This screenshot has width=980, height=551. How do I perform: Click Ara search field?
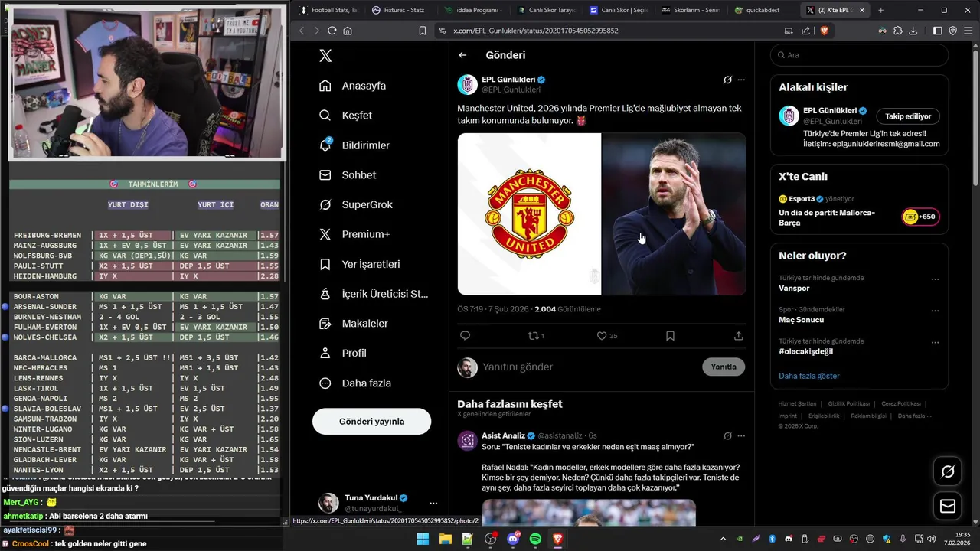(859, 55)
